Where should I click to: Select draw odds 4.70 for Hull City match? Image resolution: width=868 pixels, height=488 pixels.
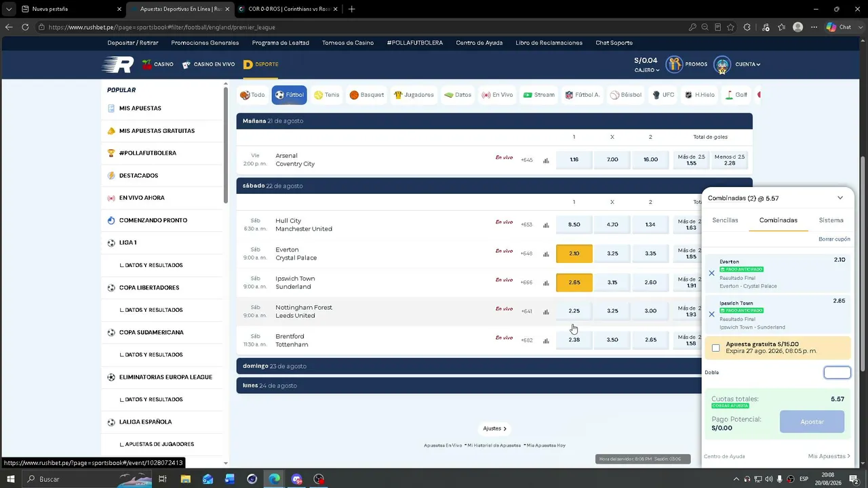[612, 224]
